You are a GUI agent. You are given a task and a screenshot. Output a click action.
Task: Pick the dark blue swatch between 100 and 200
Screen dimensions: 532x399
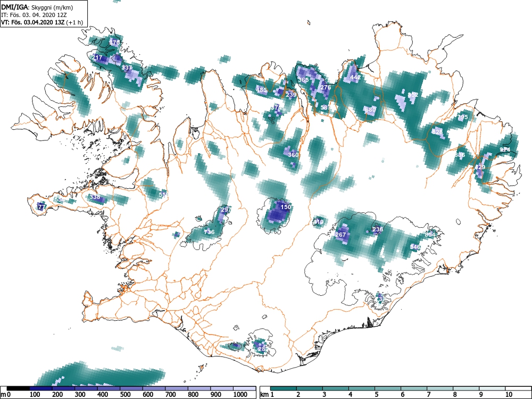coord(41,388)
